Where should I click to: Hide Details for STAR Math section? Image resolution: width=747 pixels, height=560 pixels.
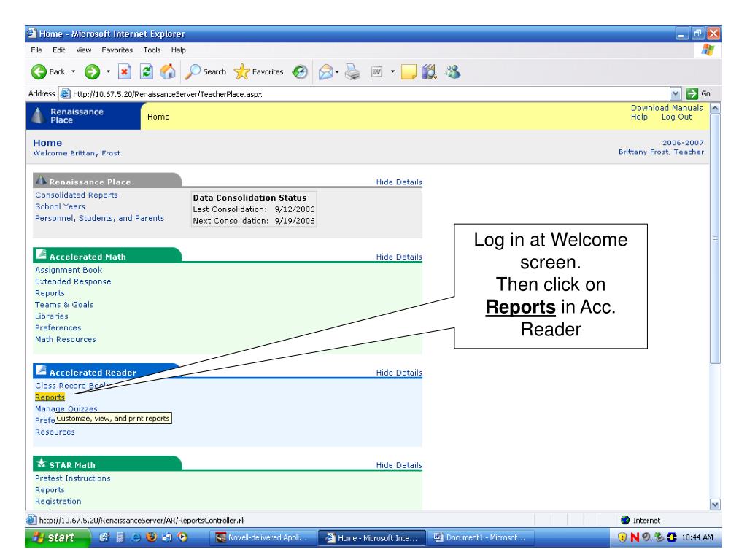point(399,464)
